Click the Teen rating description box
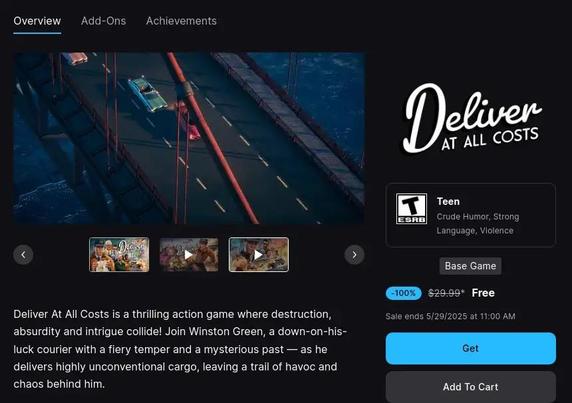572x403 pixels. [471, 215]
